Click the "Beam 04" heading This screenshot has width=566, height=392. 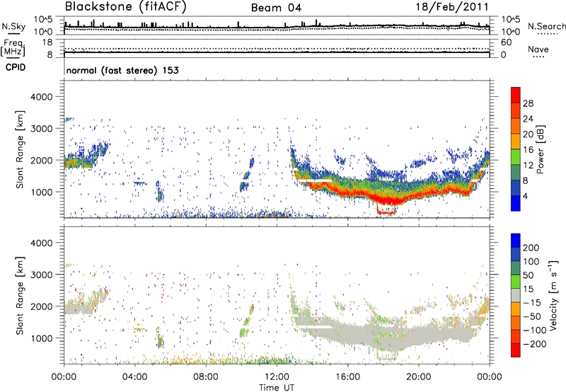point(276,8)
